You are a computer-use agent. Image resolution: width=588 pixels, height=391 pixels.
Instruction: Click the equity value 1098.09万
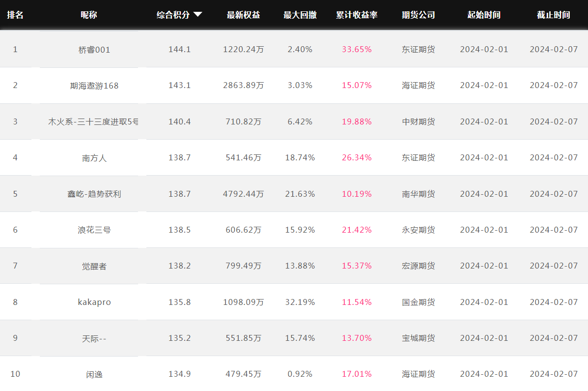pos(243,302)
